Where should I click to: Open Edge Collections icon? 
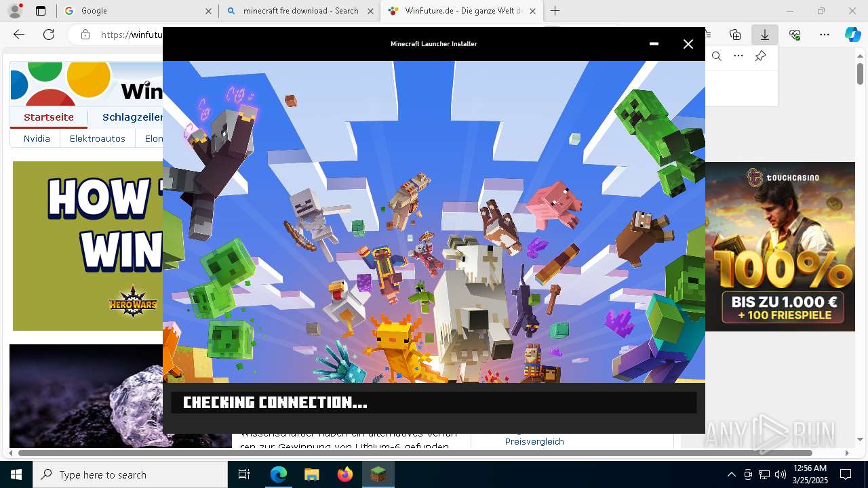735,35
